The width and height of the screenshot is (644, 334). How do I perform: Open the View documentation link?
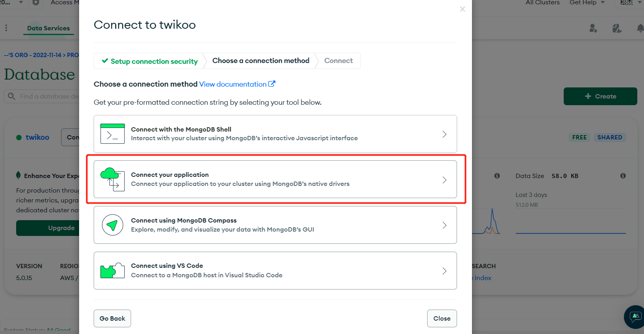(237, 84)
